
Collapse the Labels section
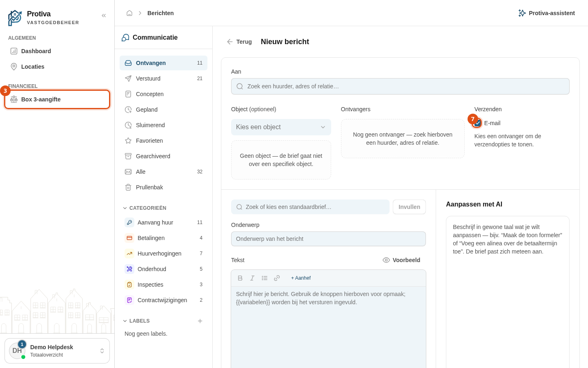tap(136, 321)
